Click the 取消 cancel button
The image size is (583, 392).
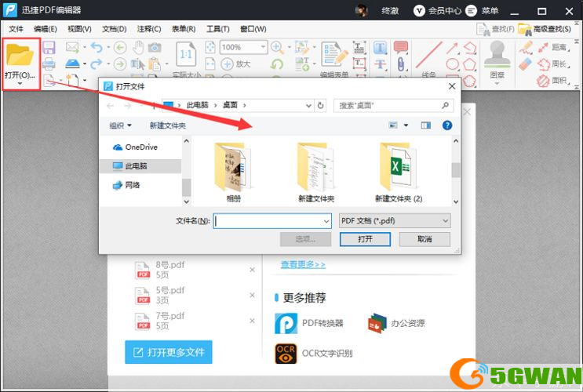pyautogui.click(x=424, y=239)
